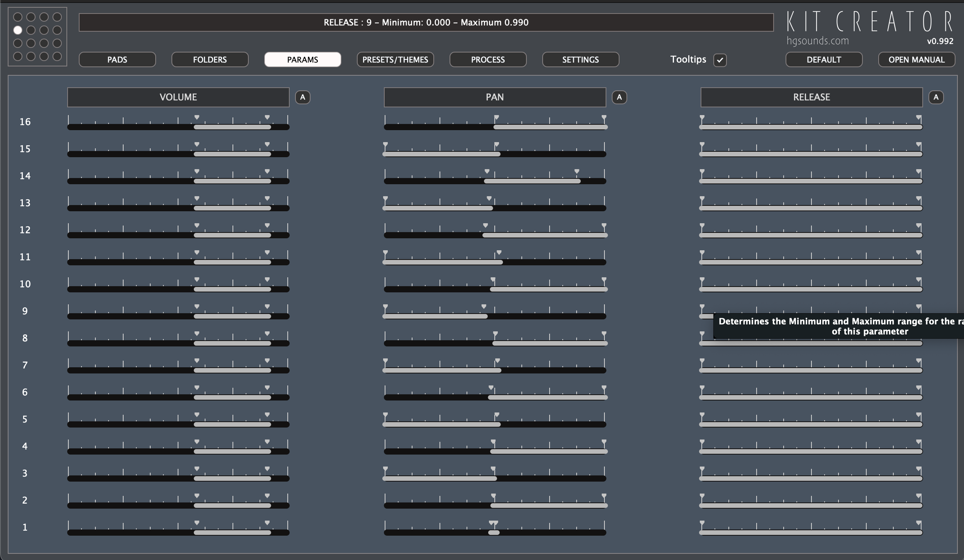Go to the PROCESS tab
Image resolution: width=964 pixels, height=560 pixels.
coord(488,59)
